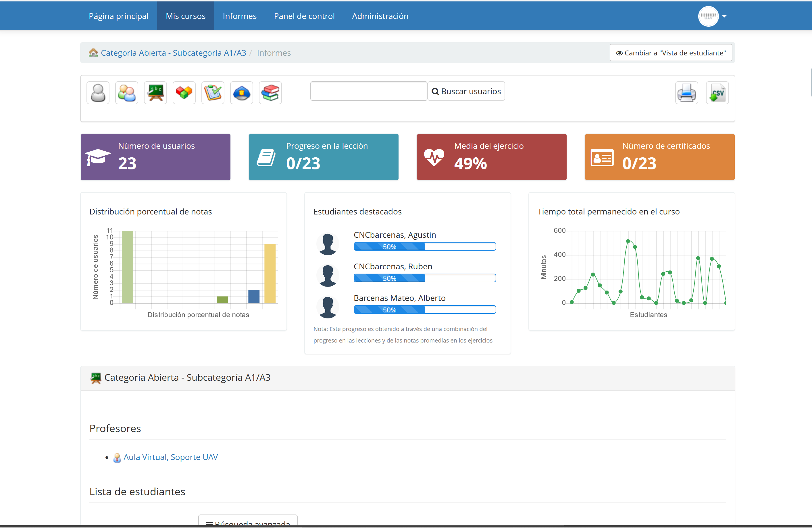Switch to 'Panel de control'
Viewport: 812px width, 528px height.
pos(304,16)
